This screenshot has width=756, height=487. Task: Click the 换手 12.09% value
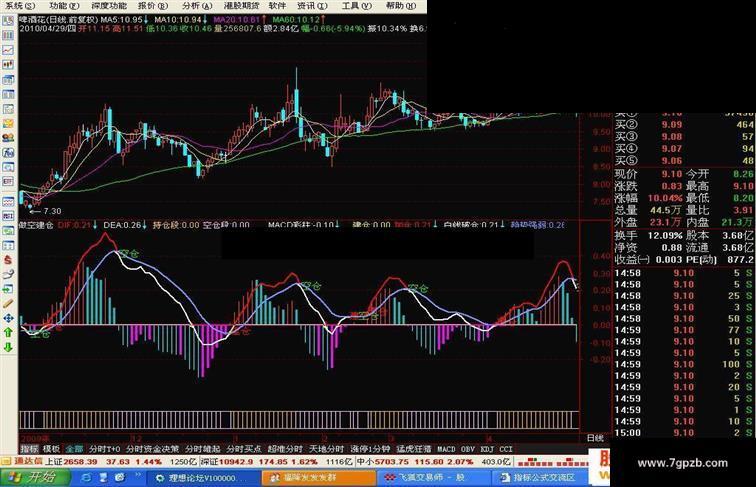[x=665, y=236]
